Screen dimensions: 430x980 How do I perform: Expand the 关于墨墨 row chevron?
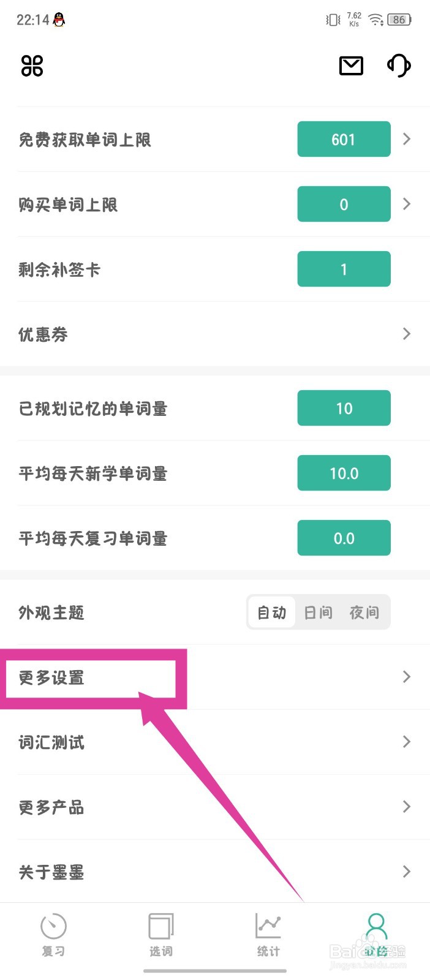[406, 872]
